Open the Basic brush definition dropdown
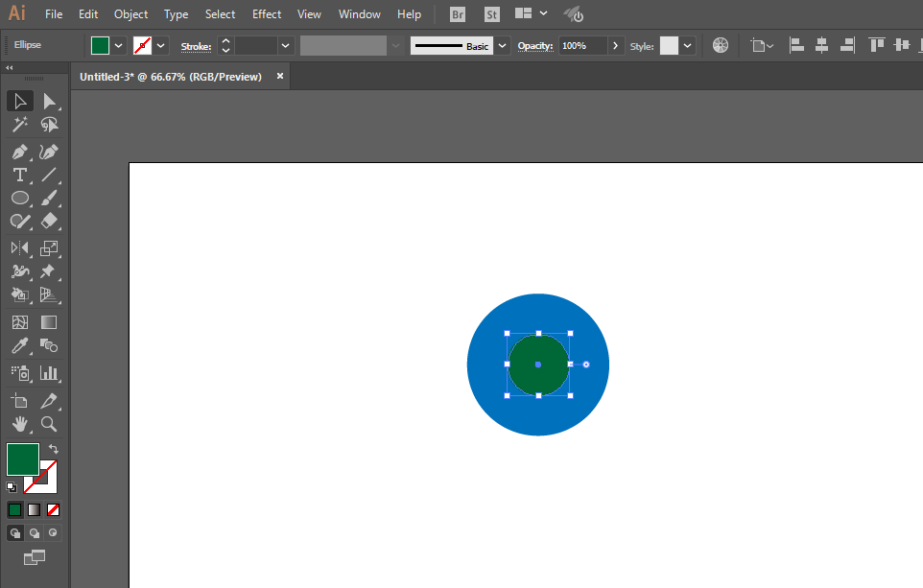This screenshot has width=923, height=588. 502,46
